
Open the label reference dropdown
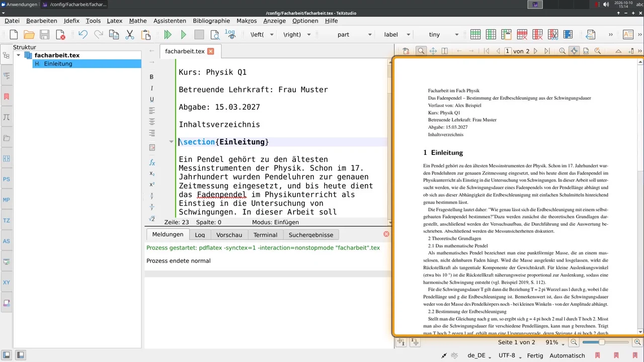(x=397, y=35)
